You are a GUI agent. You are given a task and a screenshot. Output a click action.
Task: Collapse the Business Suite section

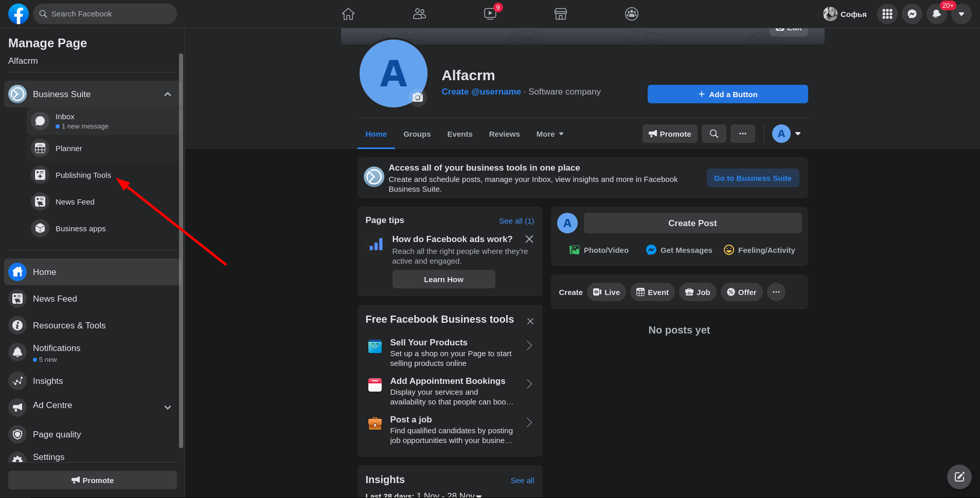[168, 94]
